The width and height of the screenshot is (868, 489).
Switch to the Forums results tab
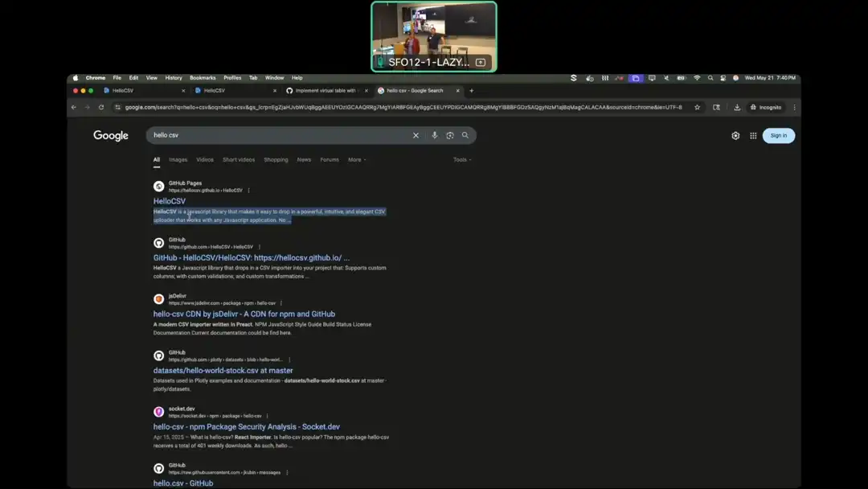330,160
